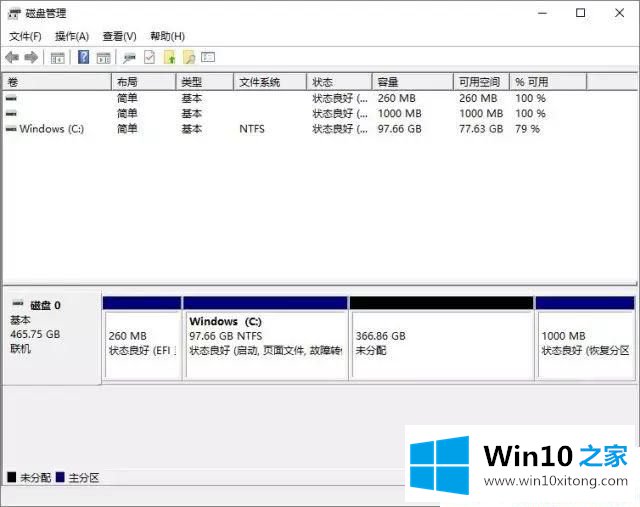The height and width of the screenshot is (507, 640).
Task: Click the 260 MB capacity cell in list
Action: 396,98
